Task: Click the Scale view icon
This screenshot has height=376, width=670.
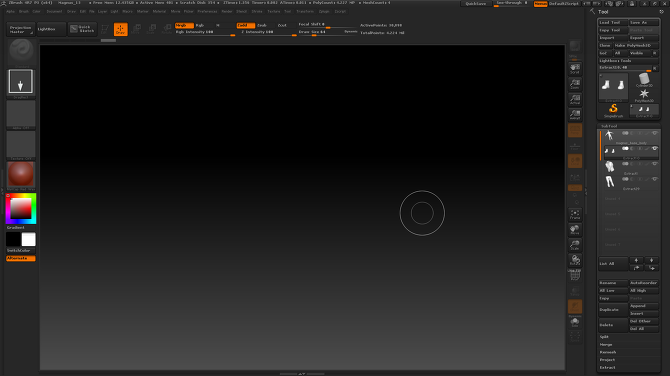Action: (x=575, y=245)
